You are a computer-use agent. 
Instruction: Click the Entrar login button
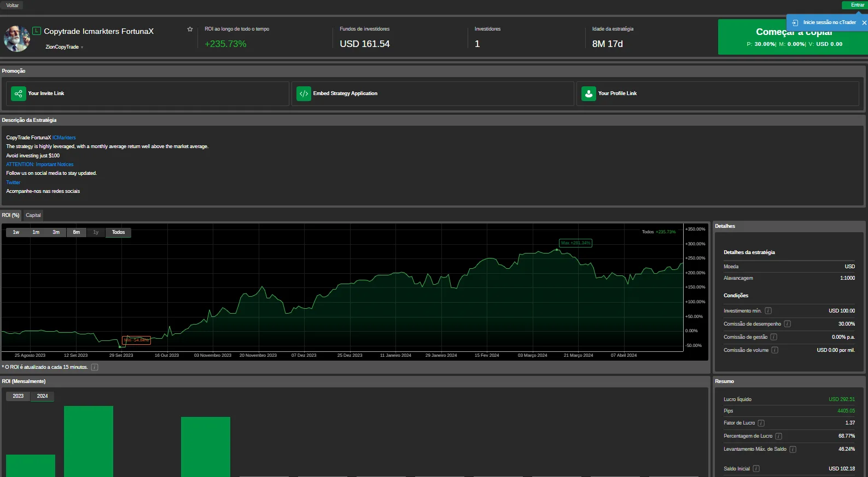click(x=854, y=5)
